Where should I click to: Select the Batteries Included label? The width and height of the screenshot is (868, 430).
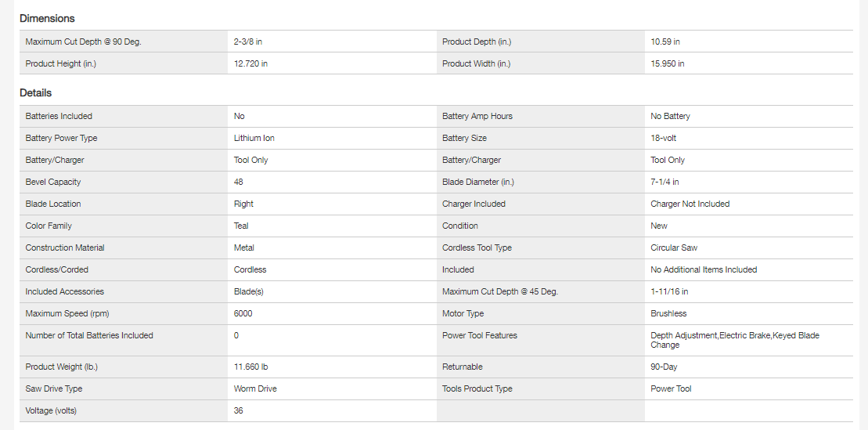(x=59, y=116)
